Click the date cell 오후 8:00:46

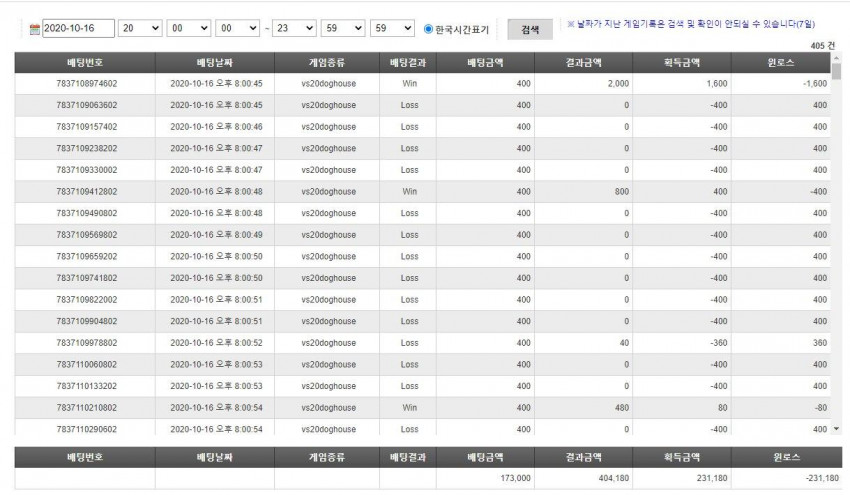pos(216,127)
